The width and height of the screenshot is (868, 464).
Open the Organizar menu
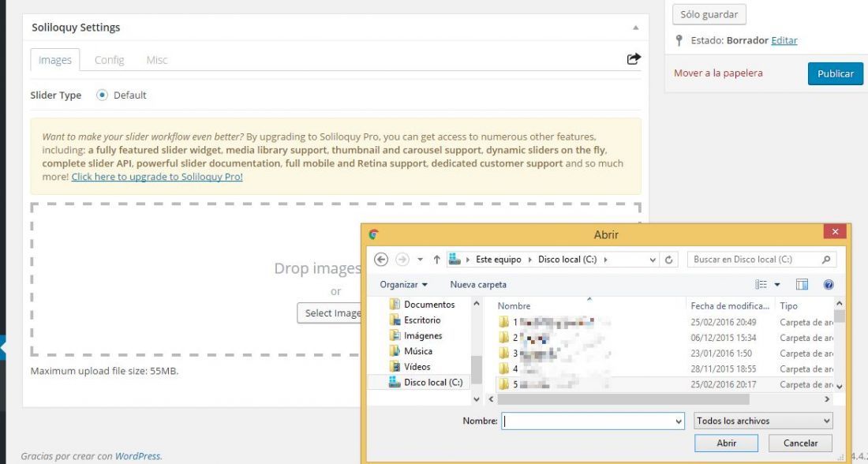(403, 285)
